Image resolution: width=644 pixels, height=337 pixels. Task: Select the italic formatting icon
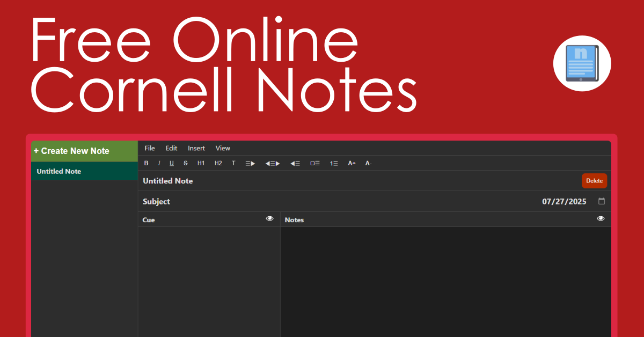pyautogui.click(x=159, y=163)
